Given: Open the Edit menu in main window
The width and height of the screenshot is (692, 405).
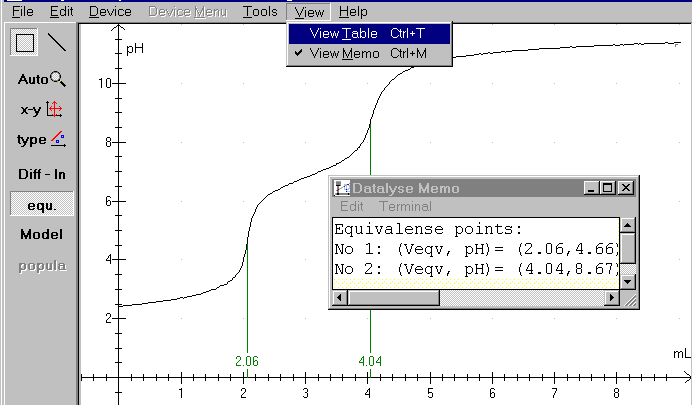Looking at the screenshot, I should click(61, 11).
